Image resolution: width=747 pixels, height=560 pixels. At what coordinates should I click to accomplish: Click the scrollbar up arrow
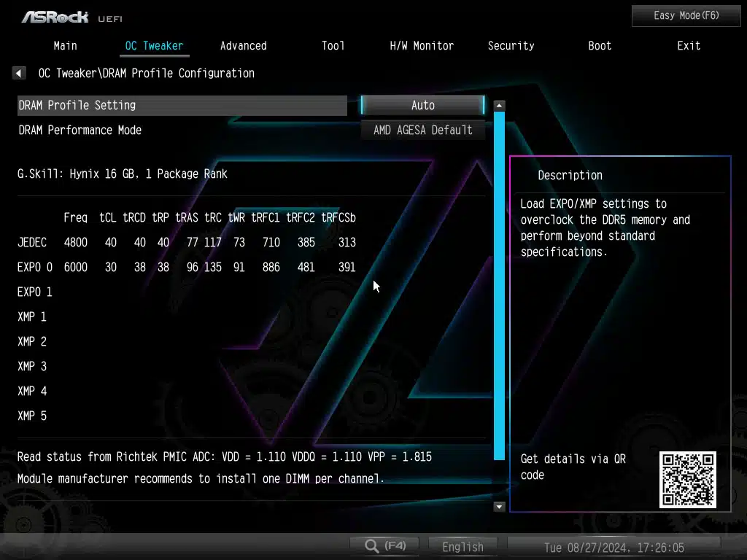[500, 106]
